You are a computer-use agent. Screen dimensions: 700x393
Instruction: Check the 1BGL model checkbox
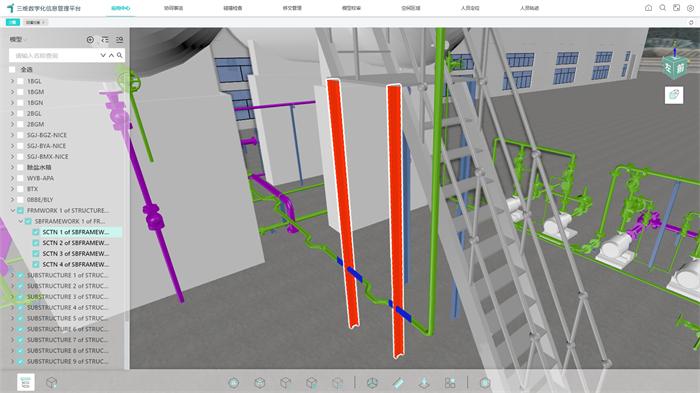pos(20,81)
